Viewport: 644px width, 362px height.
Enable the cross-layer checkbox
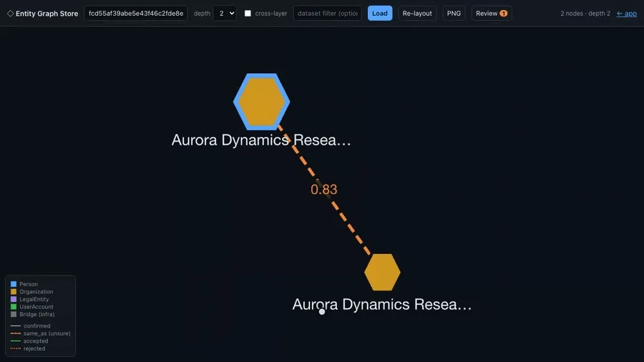(x=248, y=13)
